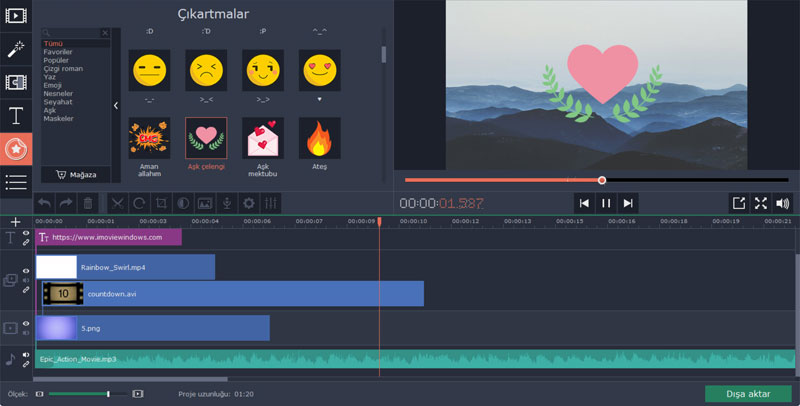Screen dimensions: 800x406
Task: Open the transitions tab in the sidebar
Action: (x=16, y=82)
